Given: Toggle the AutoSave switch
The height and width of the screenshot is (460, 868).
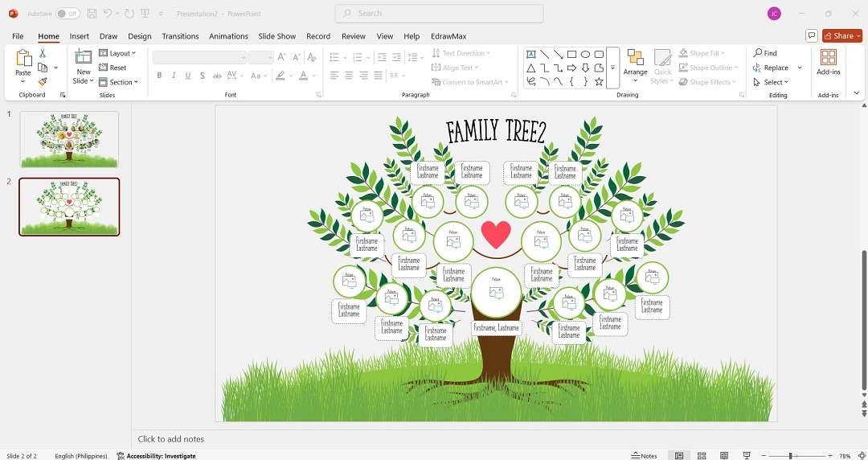Looking at the screenshot, I should click(x=68, y=14).
